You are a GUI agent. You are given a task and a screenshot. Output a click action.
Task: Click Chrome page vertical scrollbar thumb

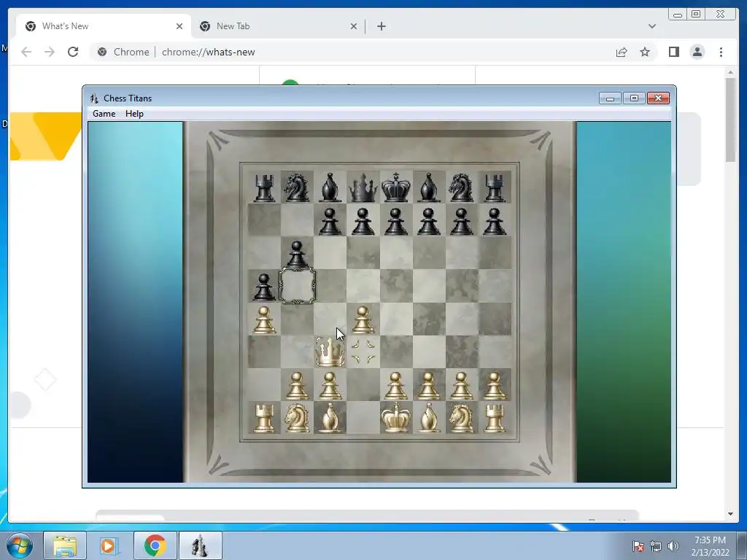(x=731, y=119)
